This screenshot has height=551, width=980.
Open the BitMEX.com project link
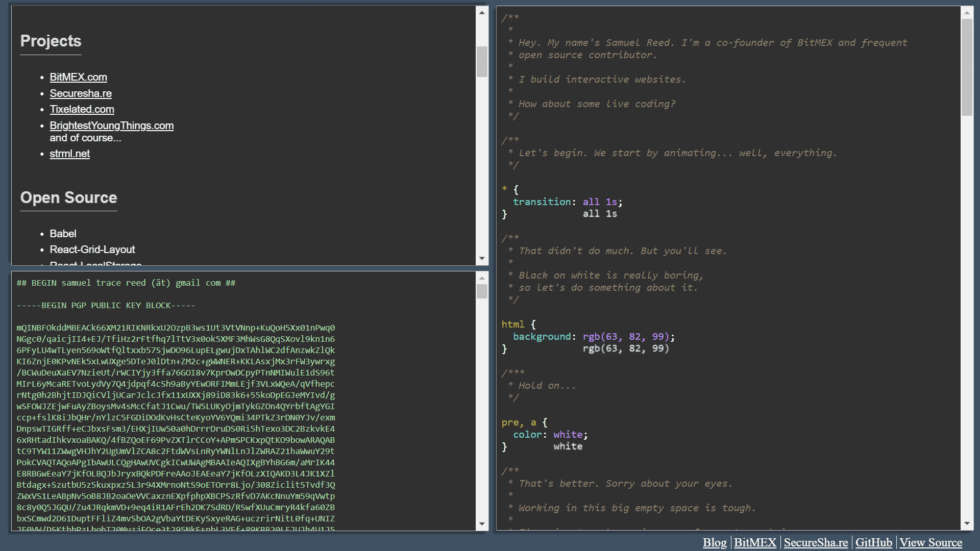point(78,77)
